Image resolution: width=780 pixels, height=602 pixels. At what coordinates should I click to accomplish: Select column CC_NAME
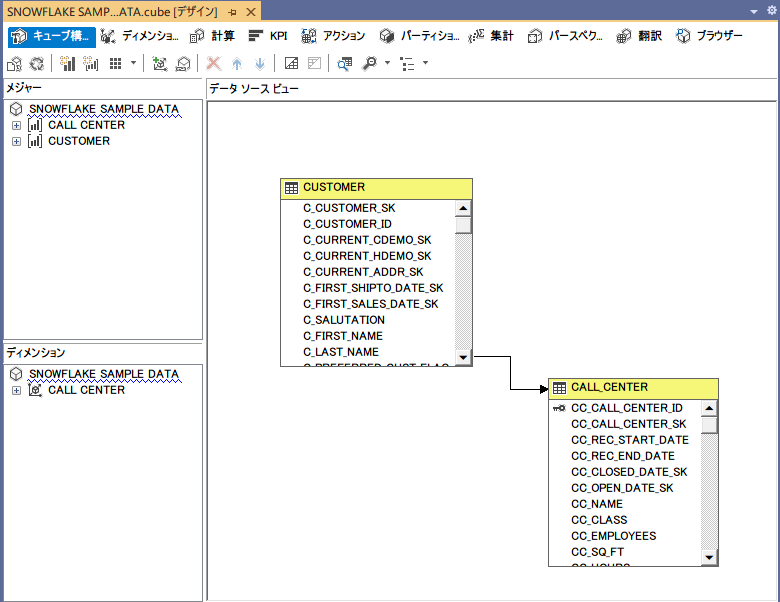597,504
